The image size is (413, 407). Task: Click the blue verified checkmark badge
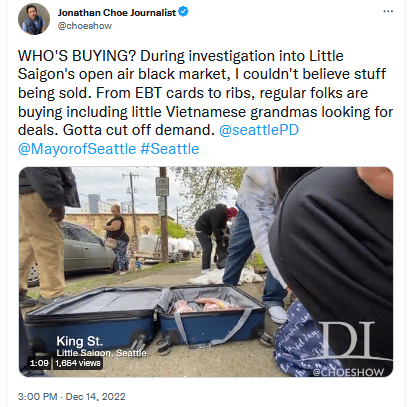coord(183,12)
